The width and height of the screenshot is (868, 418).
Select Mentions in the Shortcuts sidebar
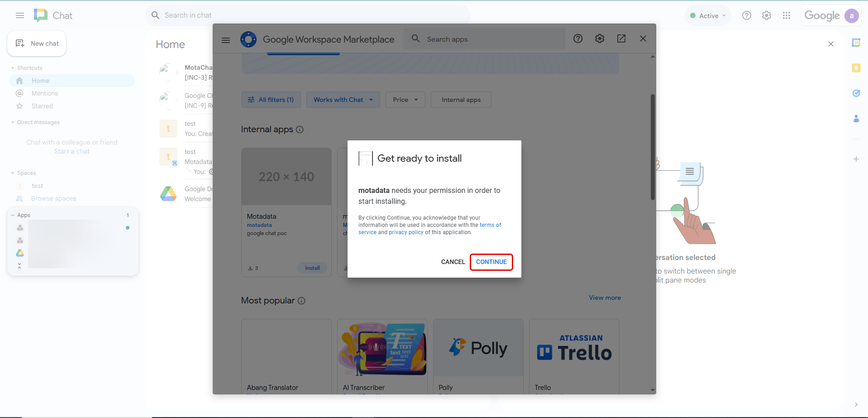pyautogui.click(x=43, y=93)
